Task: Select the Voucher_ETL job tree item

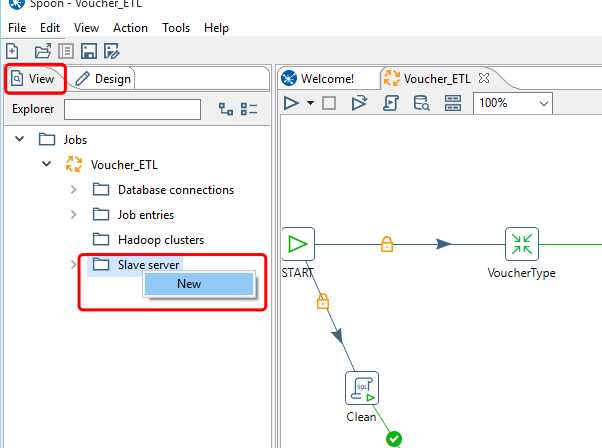Action: pos(111,164)
